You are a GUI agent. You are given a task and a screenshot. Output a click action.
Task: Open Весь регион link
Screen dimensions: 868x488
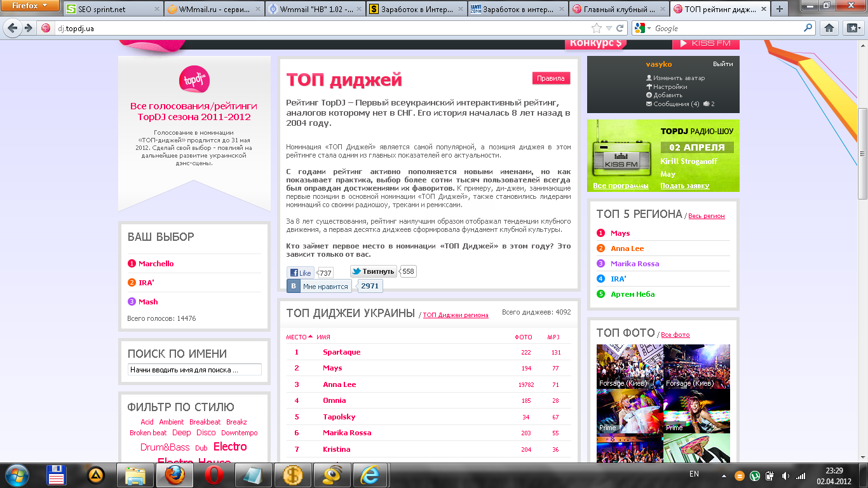[x=707, y=216]
